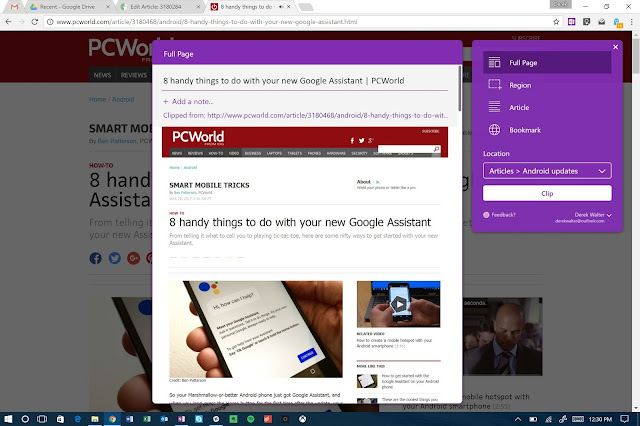The height and width of the screenshot is (426, 640).
Task: Open OneNote from the taskbar
Action: (x=182, y=419)
